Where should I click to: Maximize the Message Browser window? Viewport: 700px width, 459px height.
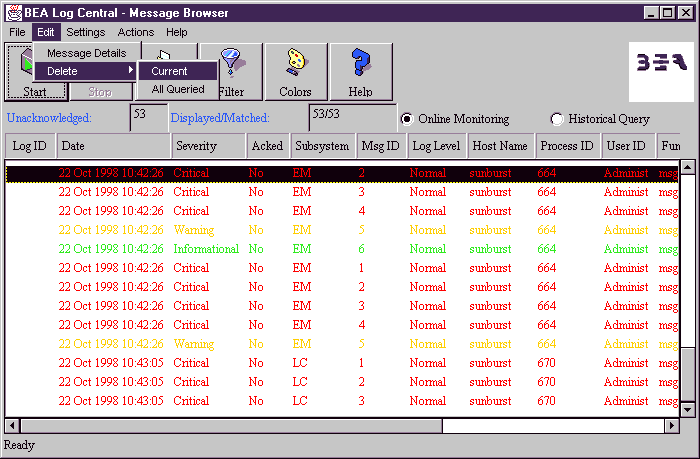(668, 13)
